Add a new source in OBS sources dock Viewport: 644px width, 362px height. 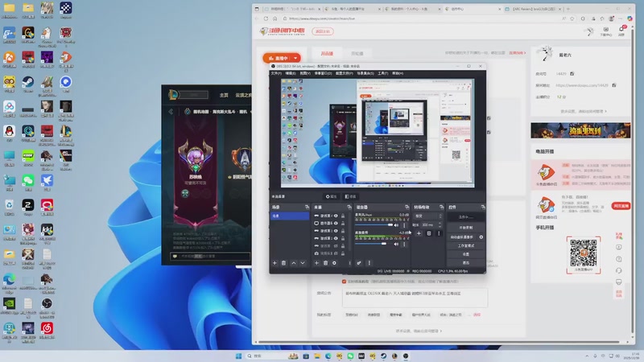point(316,263)
